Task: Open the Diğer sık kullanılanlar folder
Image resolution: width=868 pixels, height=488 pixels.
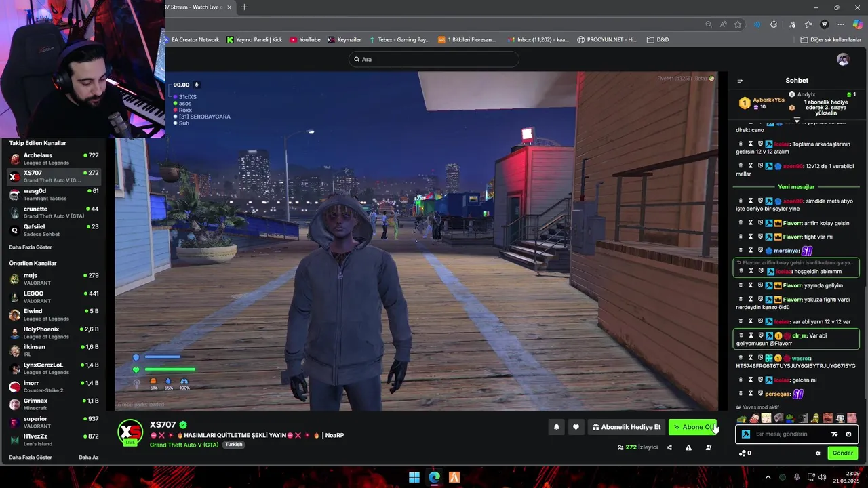Action: point(831,40)
